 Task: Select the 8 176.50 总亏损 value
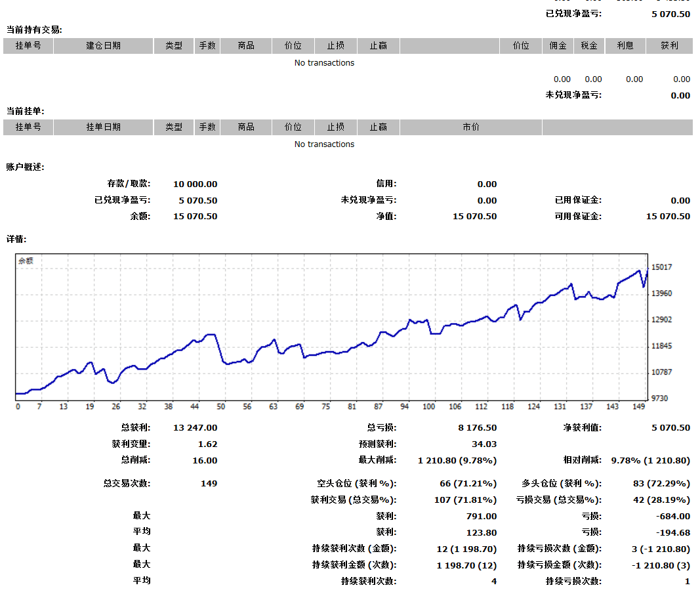click(477, 428)
